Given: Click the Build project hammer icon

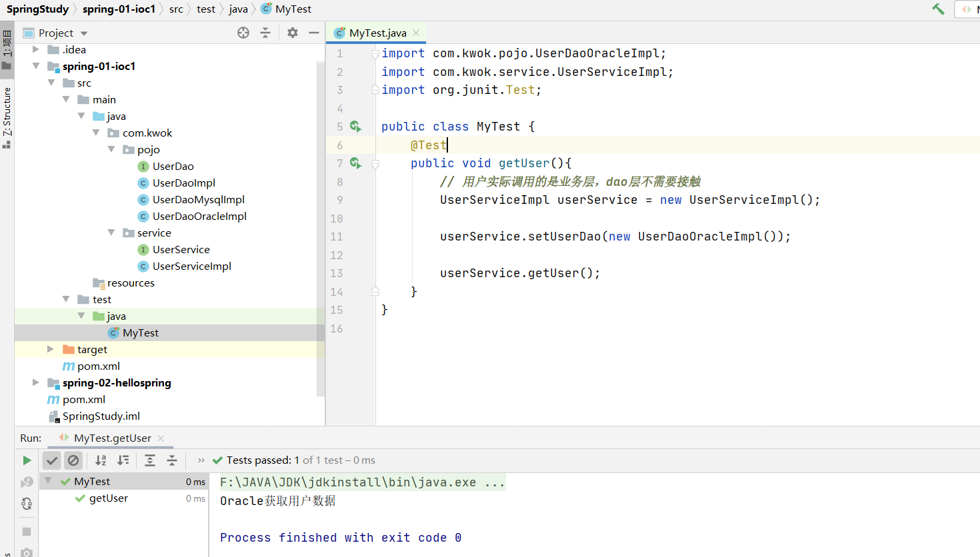Looking at the screenshot, I should point(938,9).
